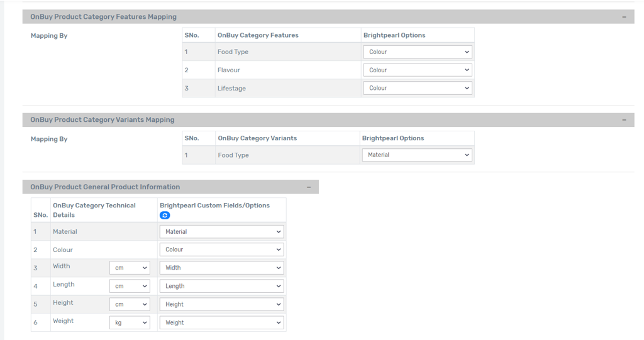Open Brightpearl Options dropdown for Lifestage
This screenshot has height=340, width=644.
[x=418, y=88]
